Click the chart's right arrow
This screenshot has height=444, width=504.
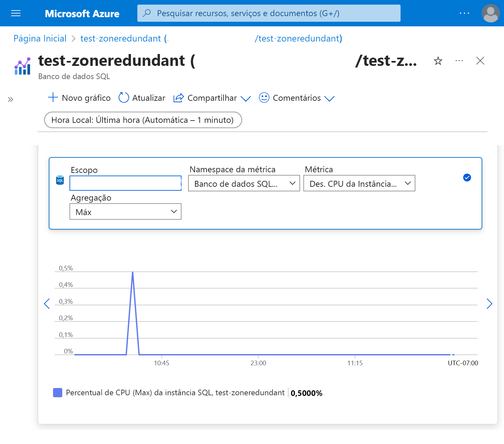pyautogui.click(x=489, y=304)
